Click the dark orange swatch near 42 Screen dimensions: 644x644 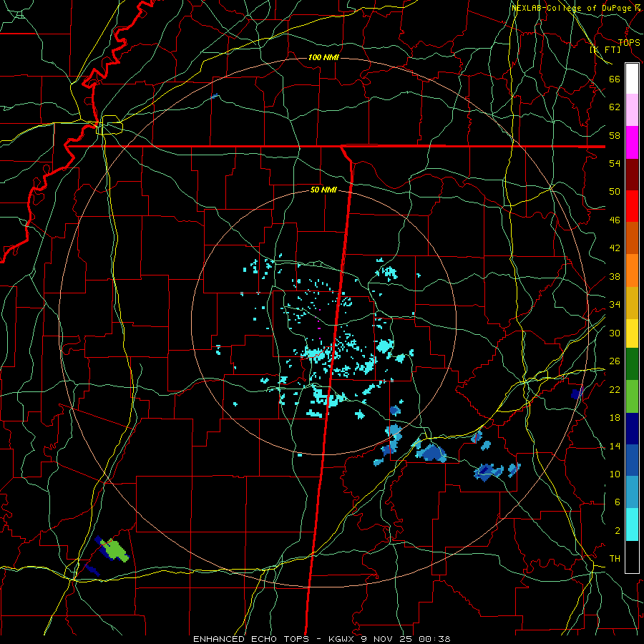632,238
